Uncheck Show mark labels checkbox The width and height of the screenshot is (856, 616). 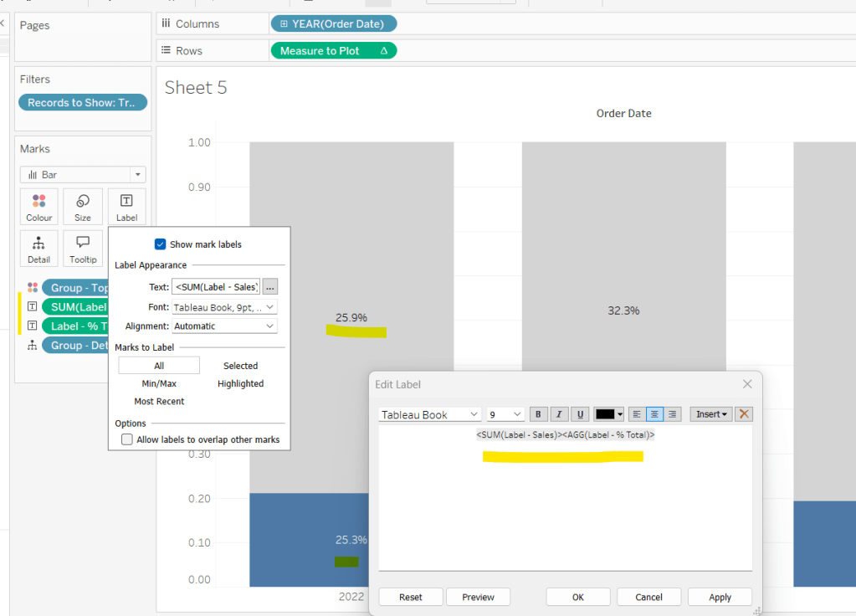pyautogui.click(x=161, y=244)
